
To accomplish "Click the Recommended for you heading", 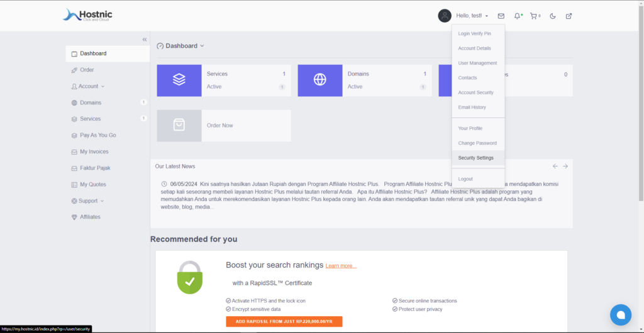I will click(x=194, y=239).
